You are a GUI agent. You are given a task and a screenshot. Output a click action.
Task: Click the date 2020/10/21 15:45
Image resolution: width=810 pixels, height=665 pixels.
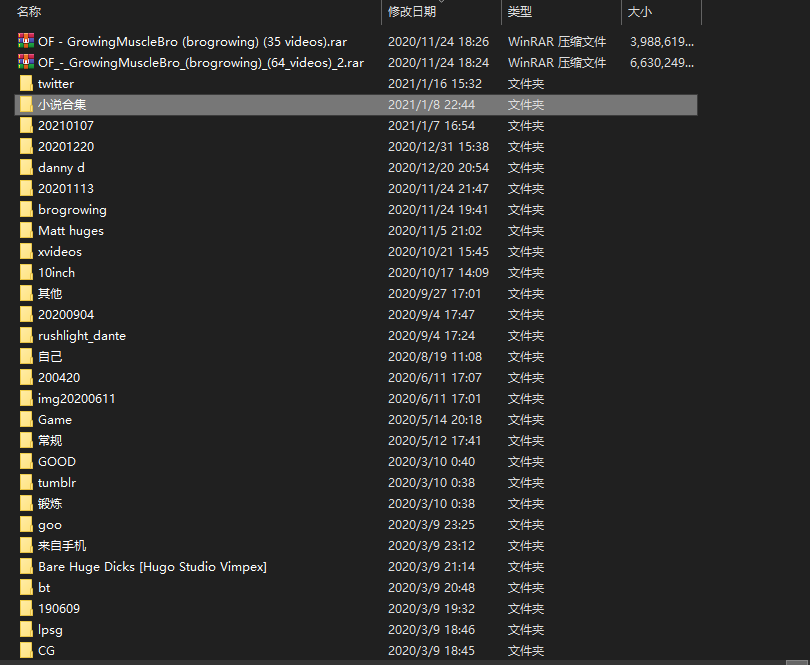[438, 252]
